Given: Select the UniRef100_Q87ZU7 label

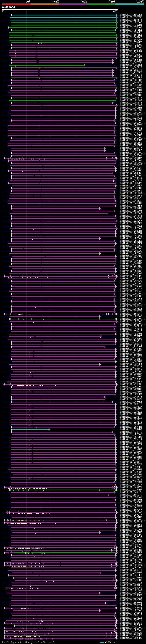Looking at the screenshot, I should click(x=131, y=361).
